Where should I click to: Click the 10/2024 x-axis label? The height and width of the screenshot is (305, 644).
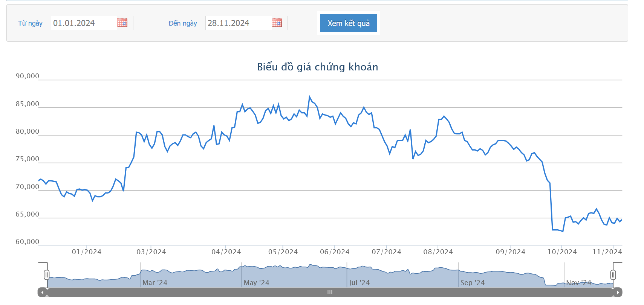tap(562, 252)
